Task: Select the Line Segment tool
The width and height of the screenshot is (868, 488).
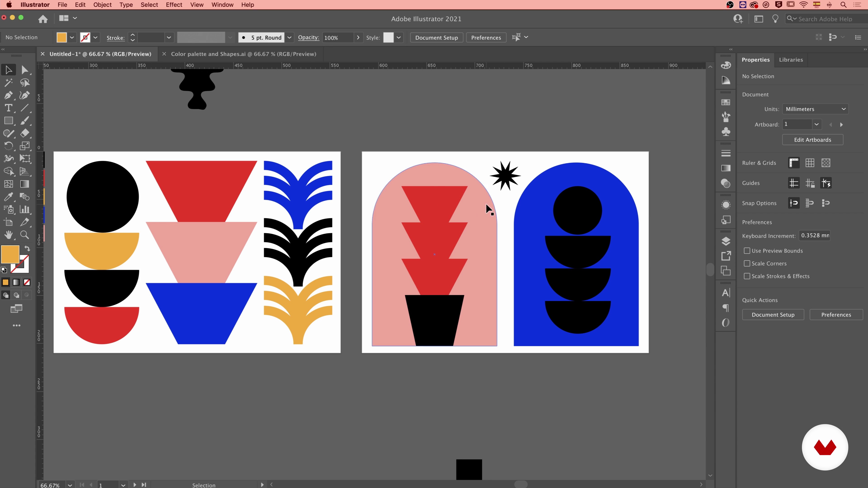Action: coord(25,108)
